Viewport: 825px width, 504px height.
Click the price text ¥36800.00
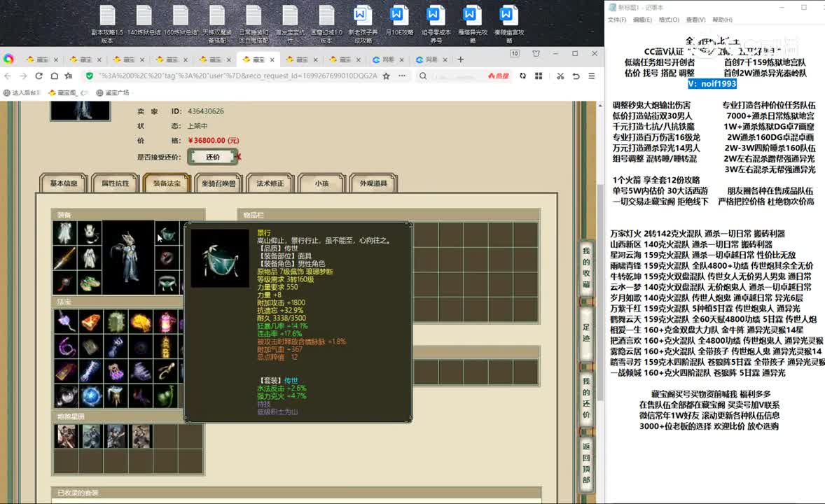click(x=213, y=141)
